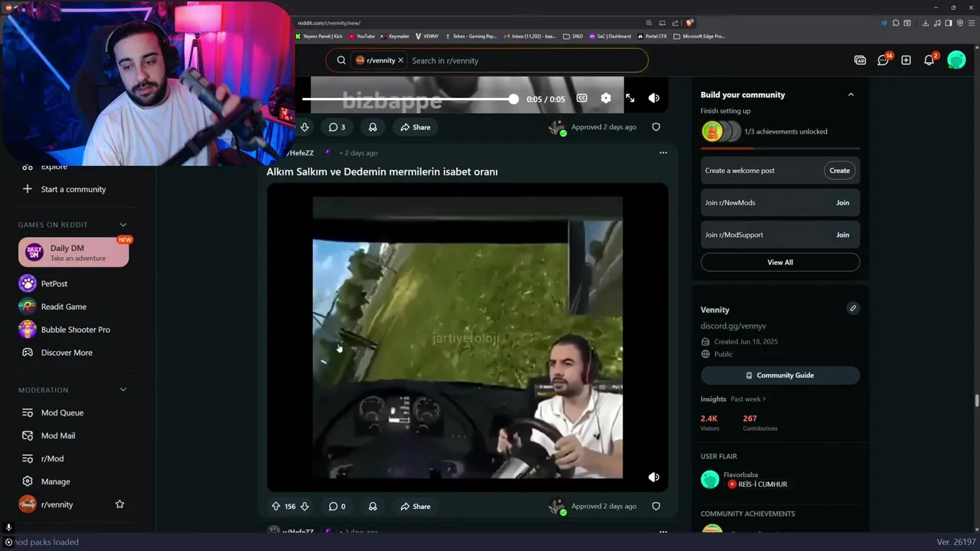Viewport: 980px width, 551px height.
Task: Open the top post's 3 comments
Action: (x=337, y=127)
